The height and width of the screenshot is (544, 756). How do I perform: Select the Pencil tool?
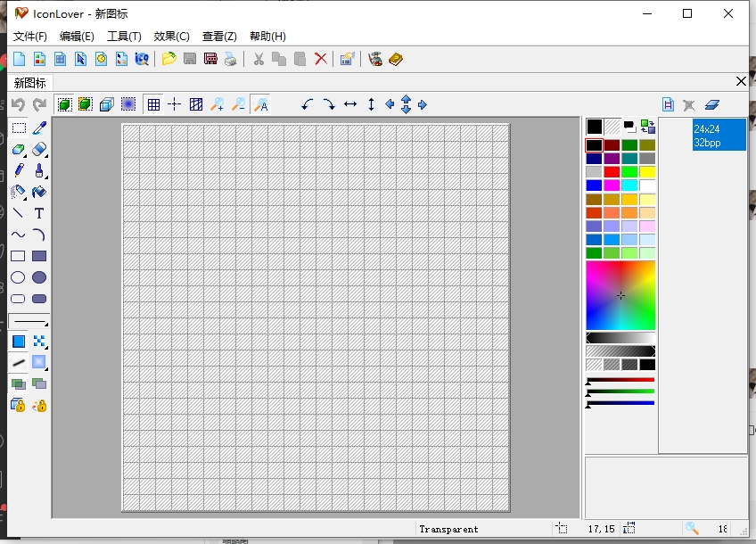pyautogui.click(x=18, y=170)
